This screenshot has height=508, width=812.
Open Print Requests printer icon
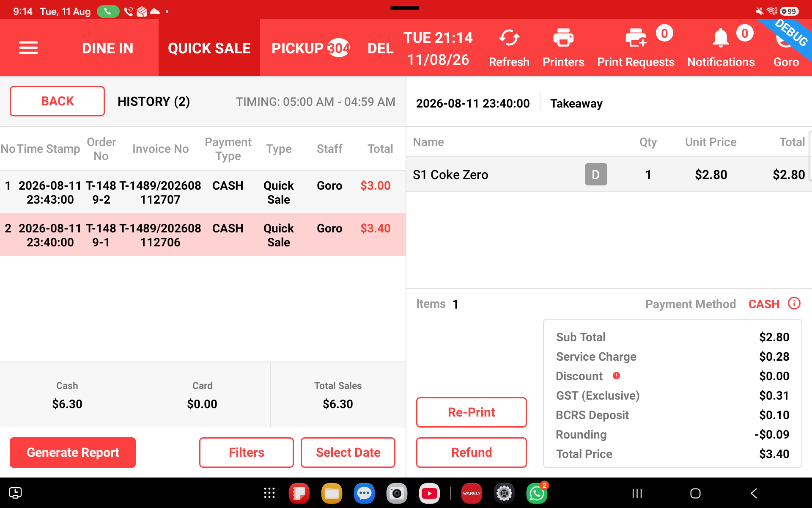click(x=636, y=38)
